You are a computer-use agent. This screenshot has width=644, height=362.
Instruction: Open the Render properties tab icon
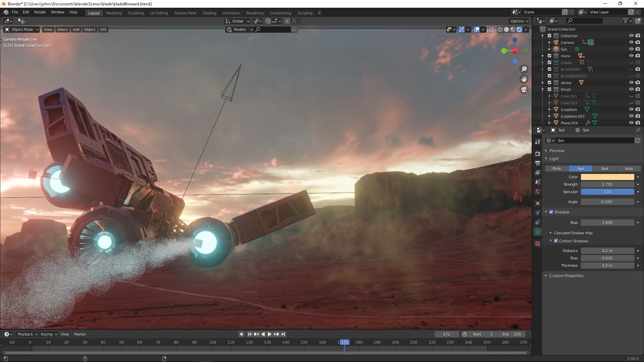click(538, 154)
